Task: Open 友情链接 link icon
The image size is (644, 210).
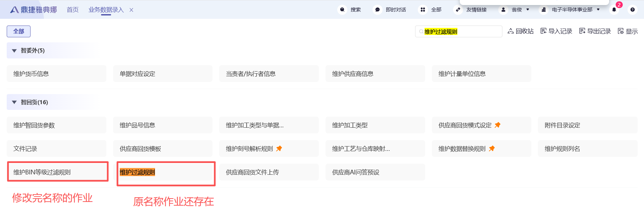Action: 458,10
